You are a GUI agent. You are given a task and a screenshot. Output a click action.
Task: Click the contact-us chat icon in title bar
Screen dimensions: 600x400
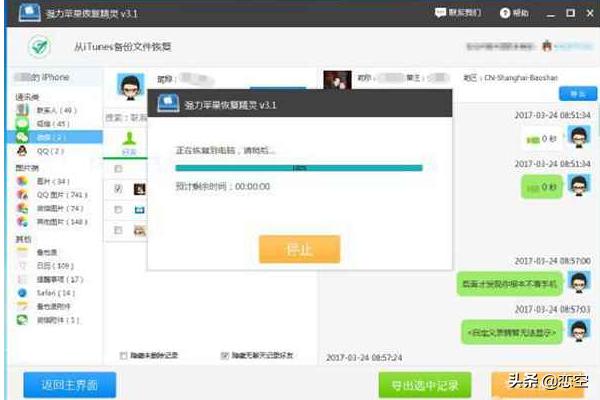pos(440,13)
